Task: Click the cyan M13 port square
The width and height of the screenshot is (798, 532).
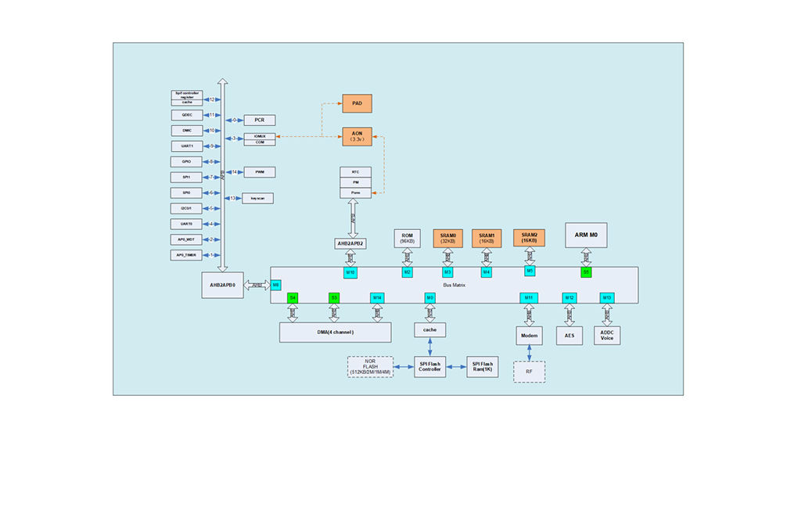Action: click(606, 298)
